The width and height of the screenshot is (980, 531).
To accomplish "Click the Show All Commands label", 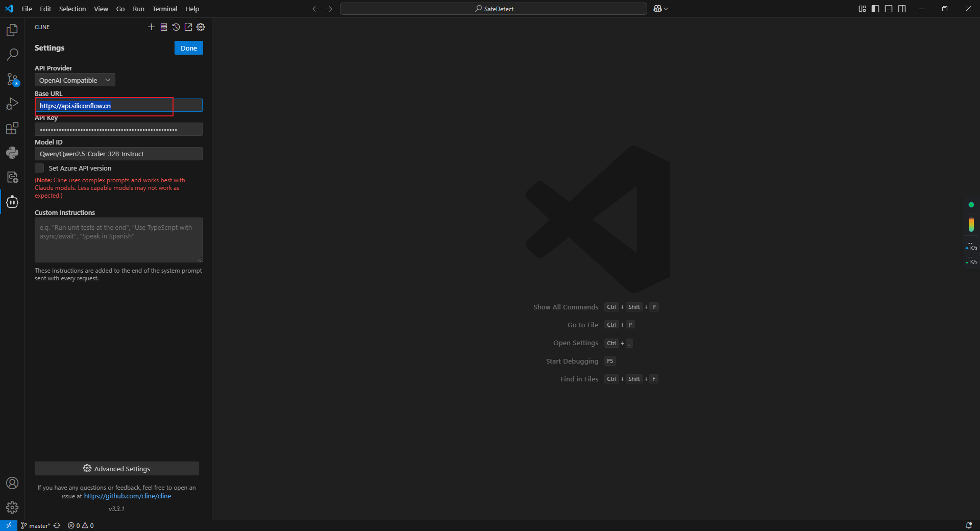I will coord(566,307).
